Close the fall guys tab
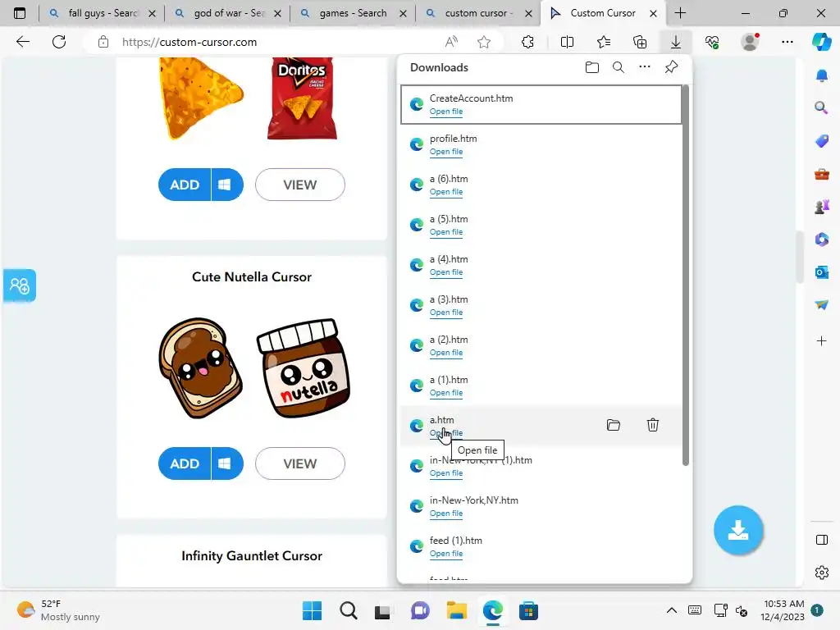Viewport: 840px width, 630px height. [x=152, y=13]
